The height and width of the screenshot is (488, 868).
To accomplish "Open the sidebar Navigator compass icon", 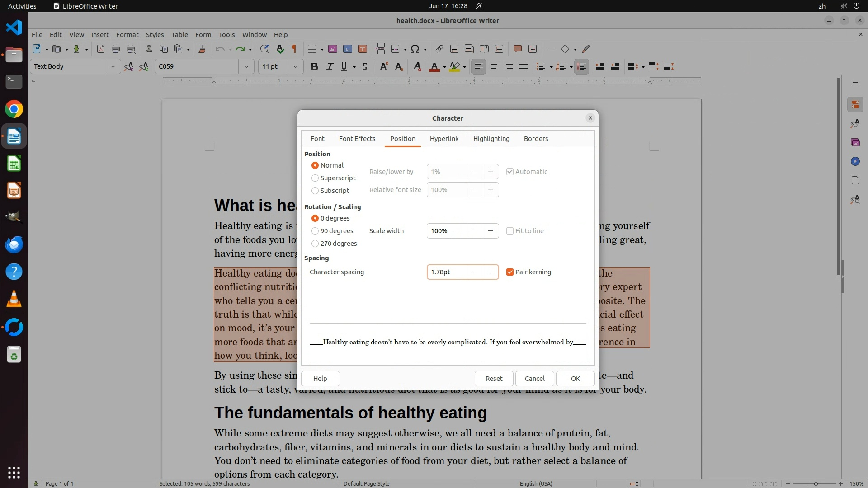I will click(855, 161).
